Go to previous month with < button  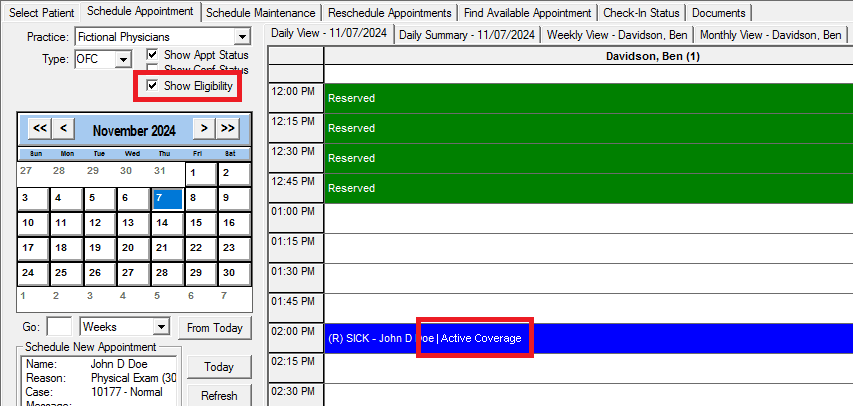[64, 129]
